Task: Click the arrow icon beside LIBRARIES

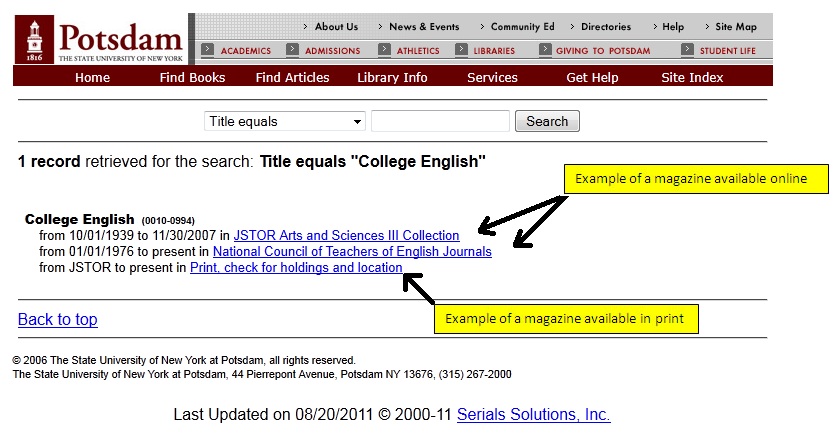Action: (x=461, y=50)
